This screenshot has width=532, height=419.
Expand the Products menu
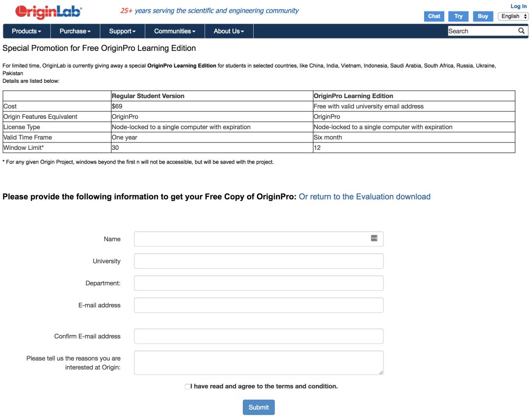click(x=27, y=31)
